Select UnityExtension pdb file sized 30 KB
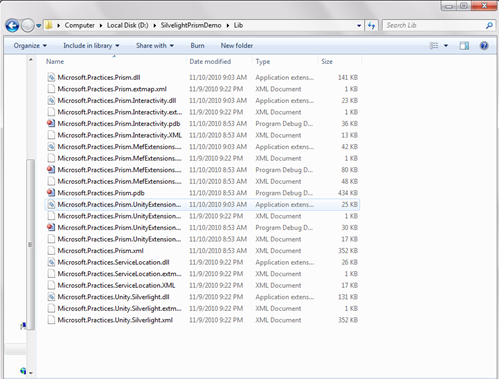 click(x=202, y=228)
